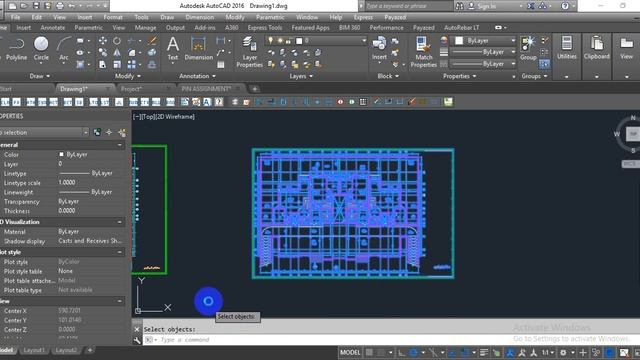Image resolution: width=640 pixels, height=360 pixels.
Task: Select the Text annotation tool
Action: click(x=173, y=49)
